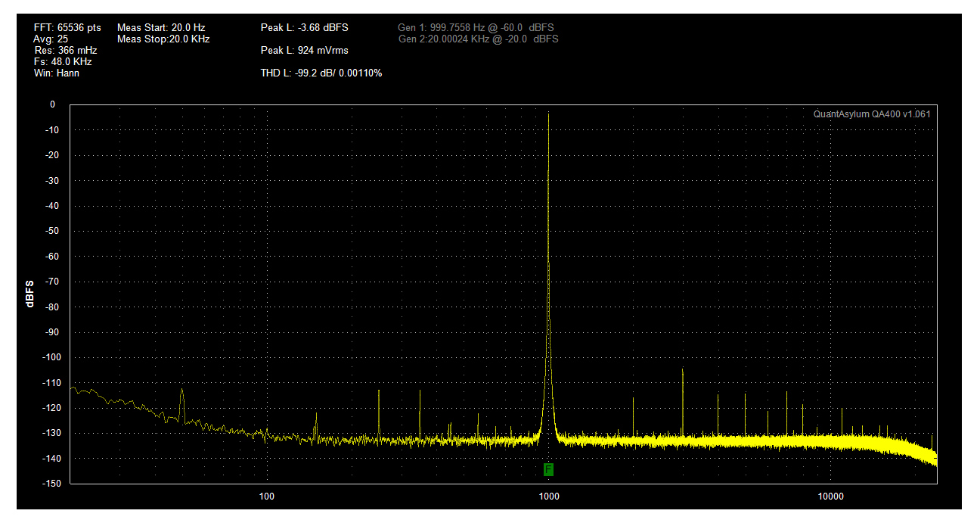Click the tip of the 1 kHz fundamental peak
The height and width of the screenshot is (523, 980).
[x=548, y=114]
